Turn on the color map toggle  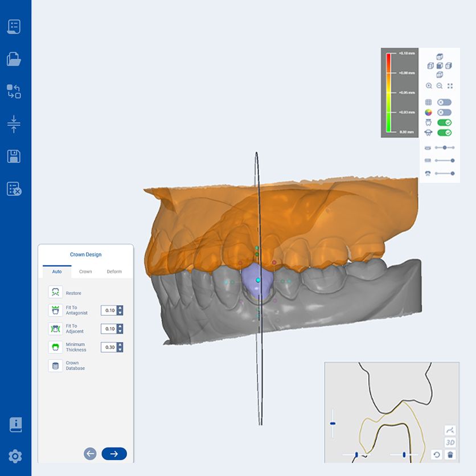[444, 112]
